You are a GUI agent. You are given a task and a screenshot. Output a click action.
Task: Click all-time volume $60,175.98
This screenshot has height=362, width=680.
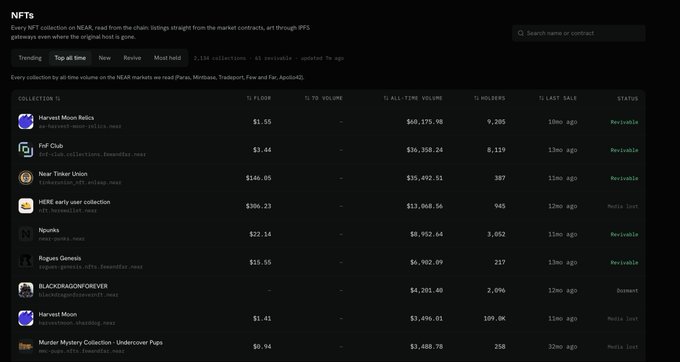pos(425,122)
